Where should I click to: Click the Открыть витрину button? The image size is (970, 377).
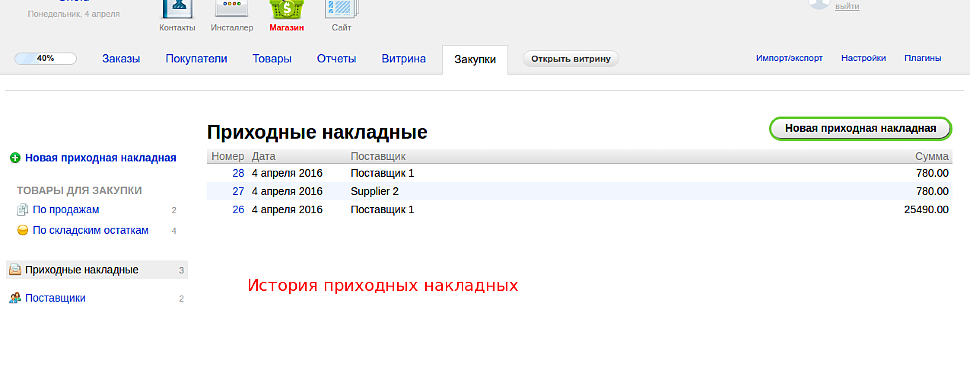(570, 59)
